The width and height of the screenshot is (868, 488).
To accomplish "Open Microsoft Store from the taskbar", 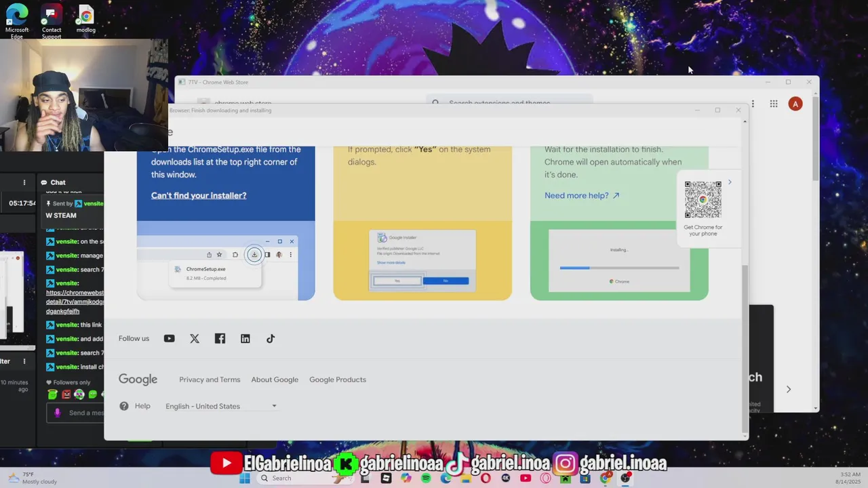I will pyautogui.click(x=585, y=479).
